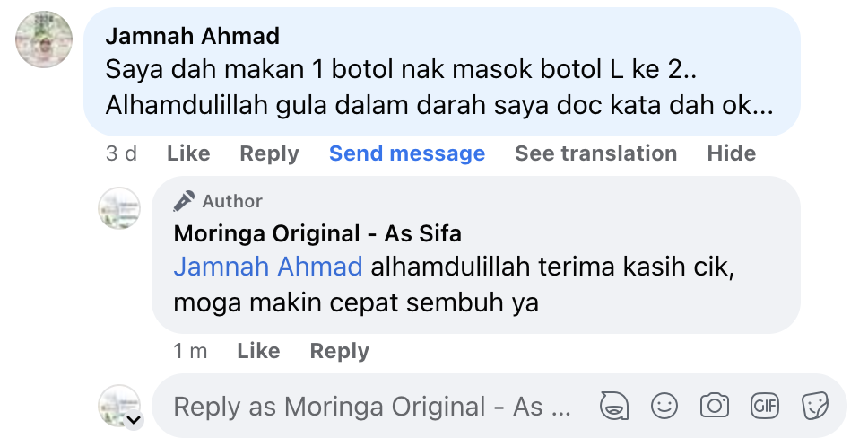The width and height of the screenshot is (868, 447).
Task: Click Send message under Jamnah's comment
Action: (407, 153)
